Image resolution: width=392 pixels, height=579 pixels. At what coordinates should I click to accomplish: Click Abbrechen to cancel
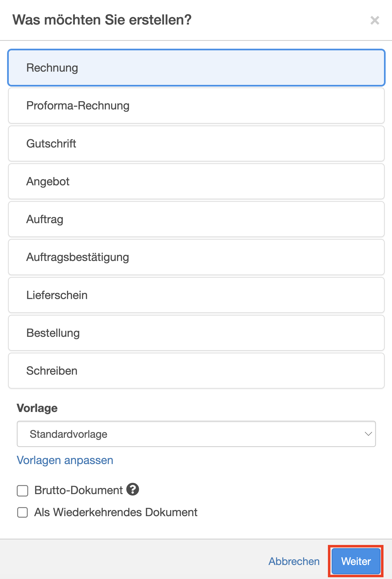click(x=294, y=561)
